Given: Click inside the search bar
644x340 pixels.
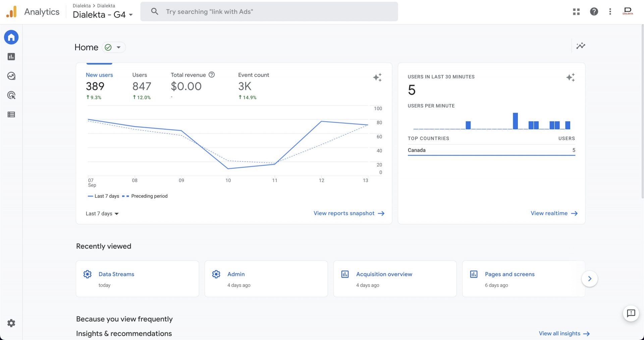Looking at the screenshot, I should 268,11.
